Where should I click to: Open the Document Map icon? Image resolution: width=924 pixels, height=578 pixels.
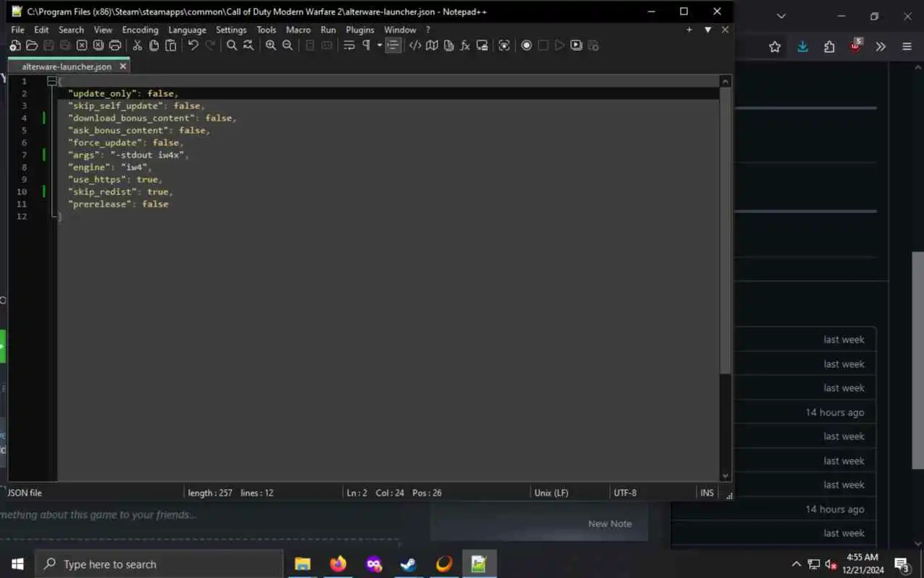pyautogui.click(x=432, y=46)
